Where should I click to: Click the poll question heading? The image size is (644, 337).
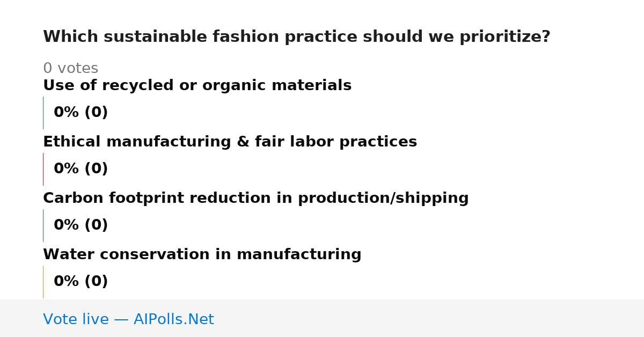(297, 37)
